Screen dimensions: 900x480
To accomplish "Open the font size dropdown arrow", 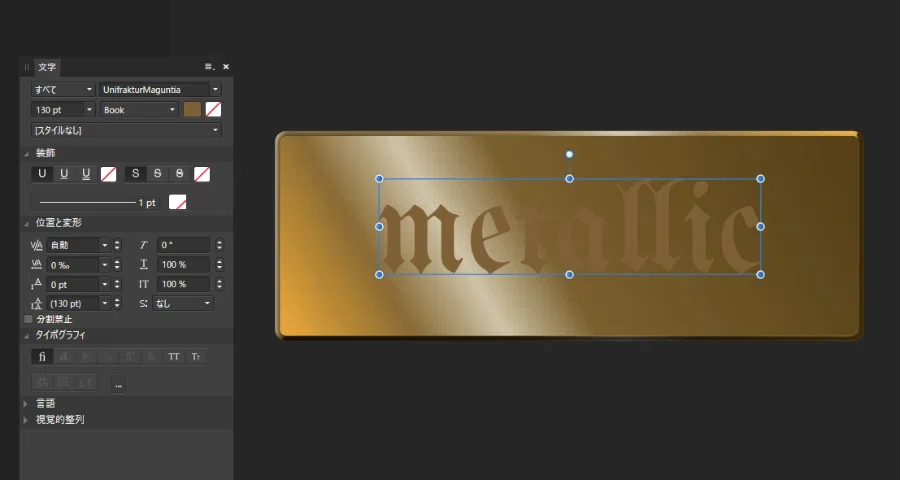I will click(x=90, y=110).
